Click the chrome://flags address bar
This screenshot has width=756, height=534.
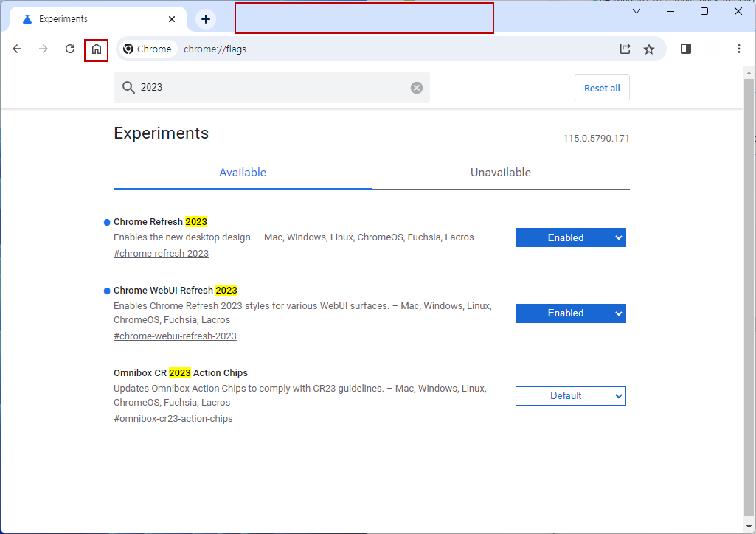[390, 49]
